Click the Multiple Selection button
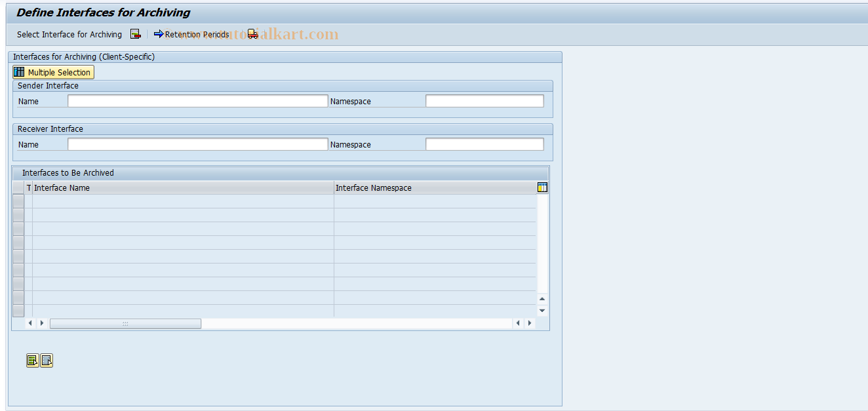 (x=53, y=72)
